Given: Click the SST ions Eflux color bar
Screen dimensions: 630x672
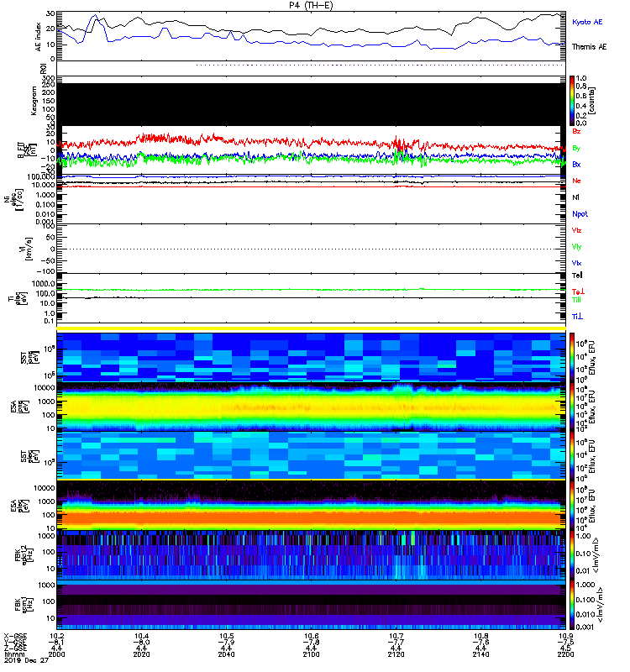Looking at the screenshot, I should (572, 358).
